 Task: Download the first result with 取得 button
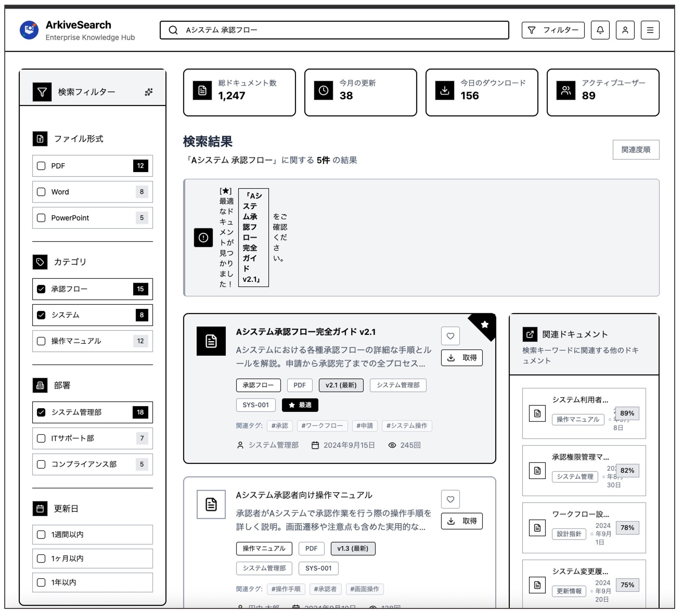point(461,358)
